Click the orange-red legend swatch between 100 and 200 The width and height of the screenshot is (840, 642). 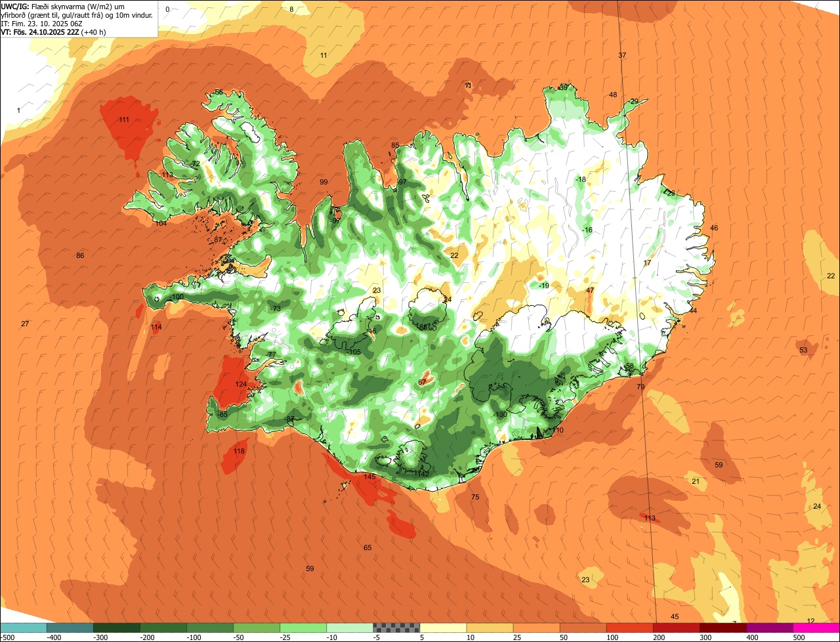point(630,628)
